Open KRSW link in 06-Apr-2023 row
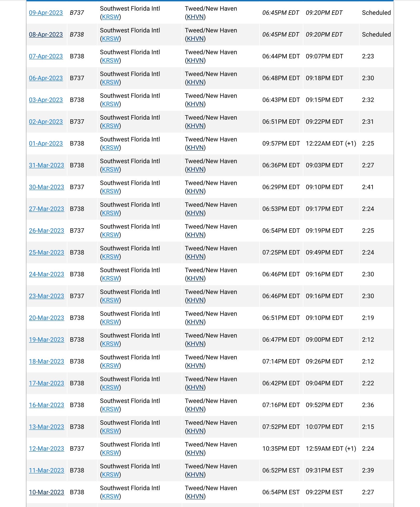420x507 pixels. point(110,82)
